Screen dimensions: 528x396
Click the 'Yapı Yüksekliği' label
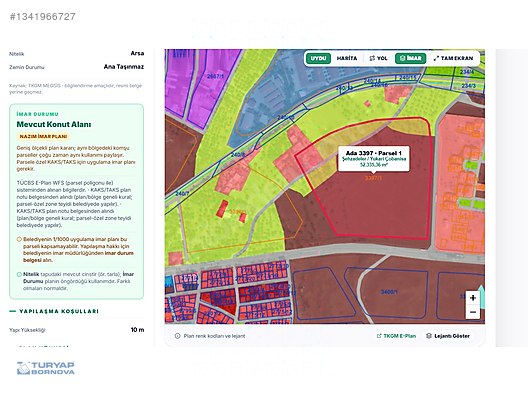click(x=27, y=330)
